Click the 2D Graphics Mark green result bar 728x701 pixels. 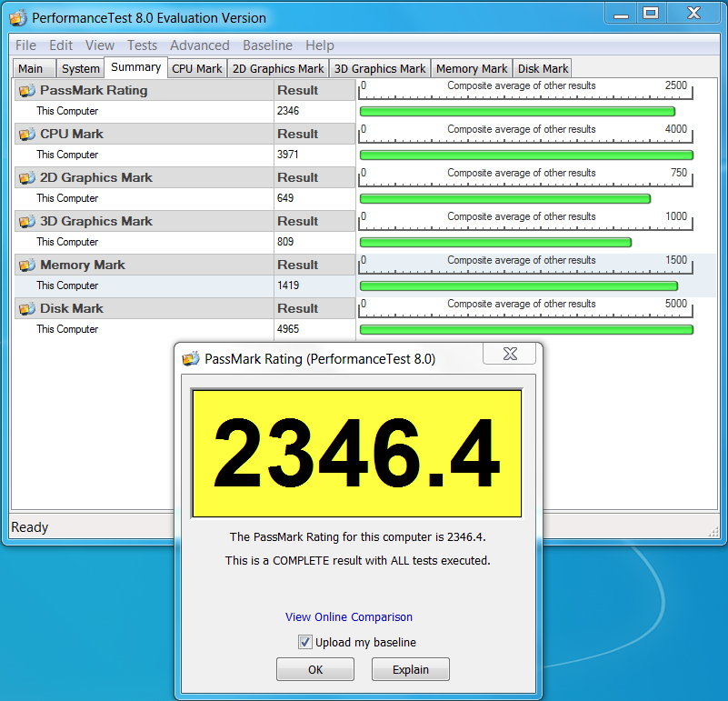(505, 199)
